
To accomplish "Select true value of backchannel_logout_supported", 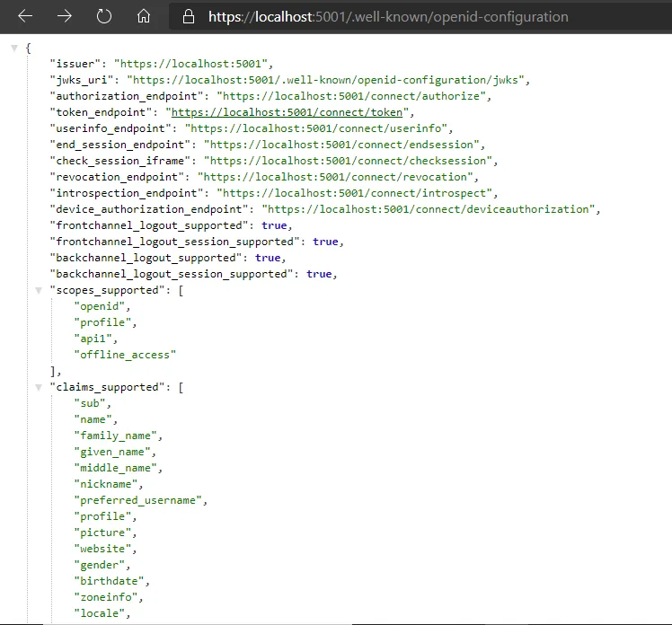I will coord(268,258).
